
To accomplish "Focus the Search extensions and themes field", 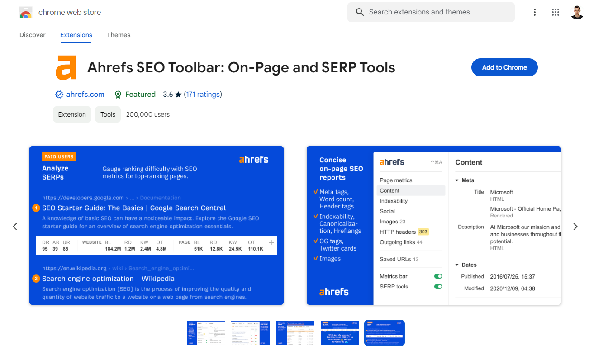I will 431,12.
